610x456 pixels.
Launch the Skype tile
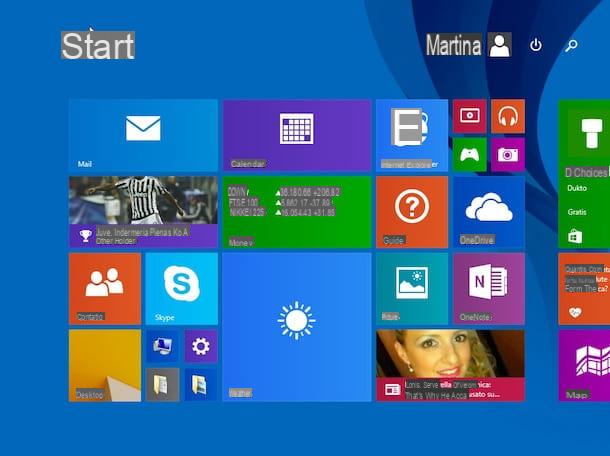pos(181,289)
